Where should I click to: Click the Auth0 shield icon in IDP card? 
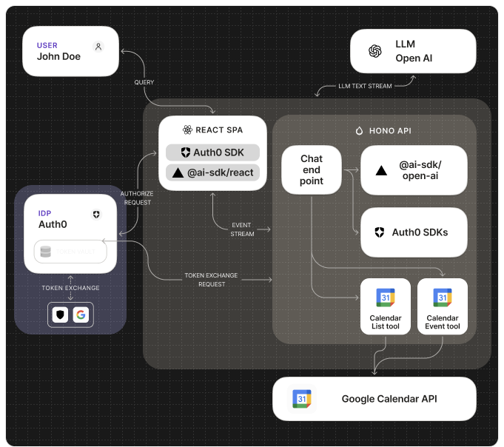click(96, 215)
